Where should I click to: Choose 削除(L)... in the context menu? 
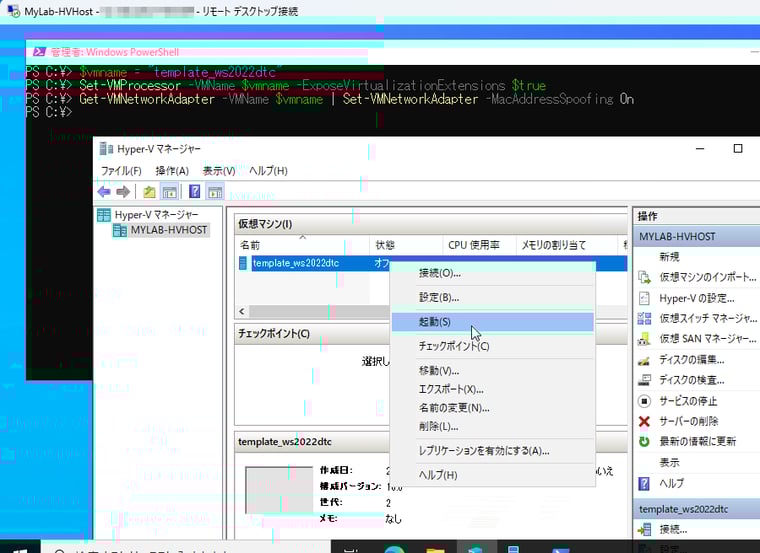(492, 427)
